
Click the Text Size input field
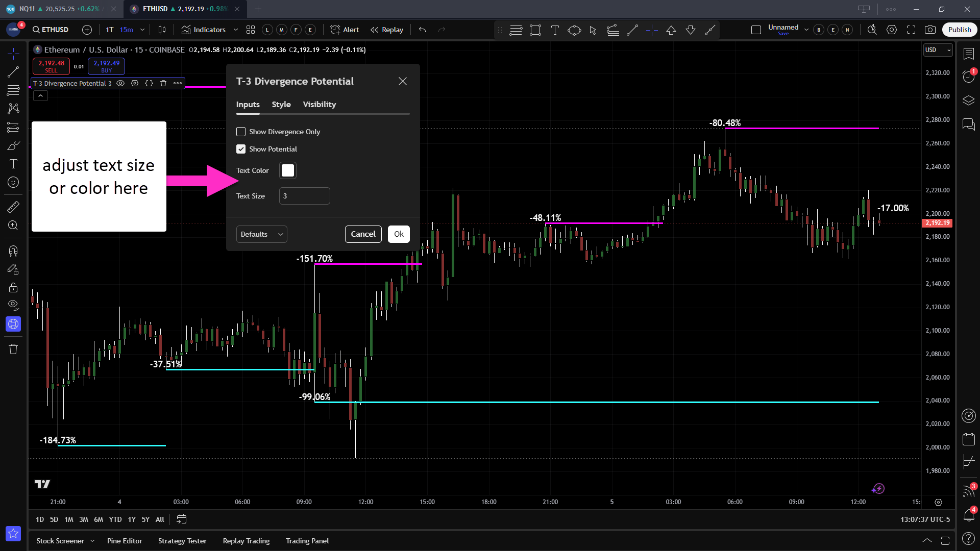pyautogui.click(x=304, y=196)
